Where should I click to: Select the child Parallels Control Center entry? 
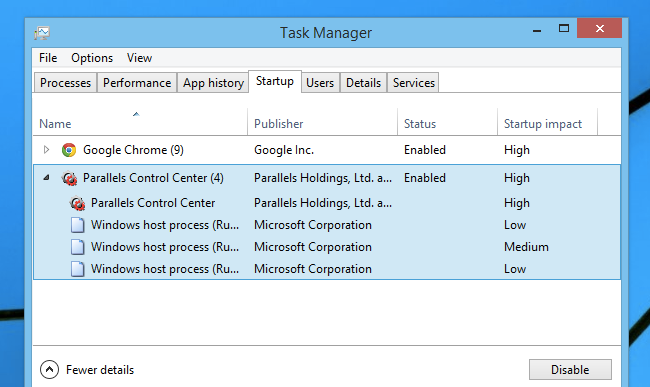click(153, 203)
